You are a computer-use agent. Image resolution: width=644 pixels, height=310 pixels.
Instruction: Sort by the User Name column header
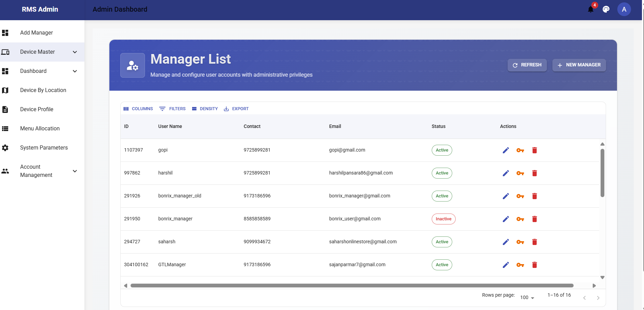click(170, 126)
